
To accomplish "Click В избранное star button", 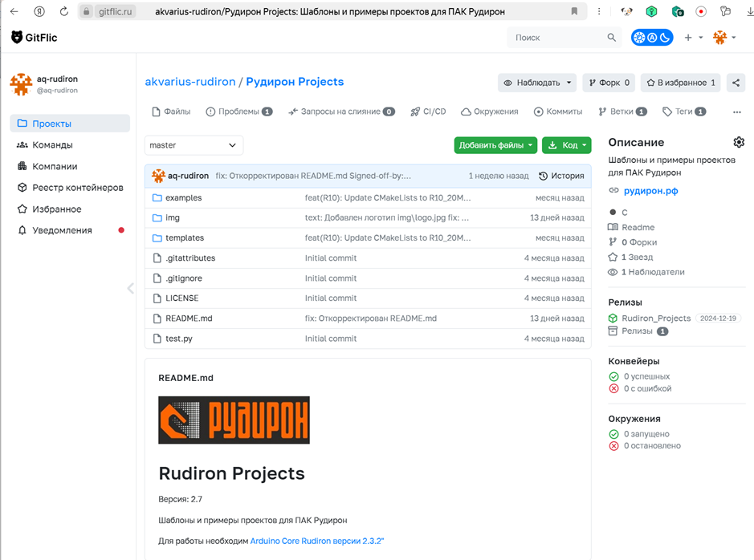I will tap(680, 83).
